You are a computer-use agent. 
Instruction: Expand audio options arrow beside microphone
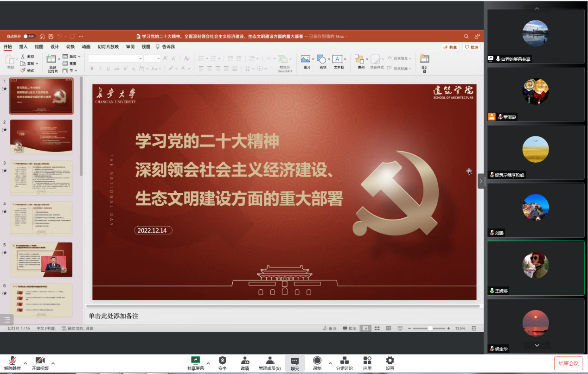pyautogui.click(x=26, y=363)
